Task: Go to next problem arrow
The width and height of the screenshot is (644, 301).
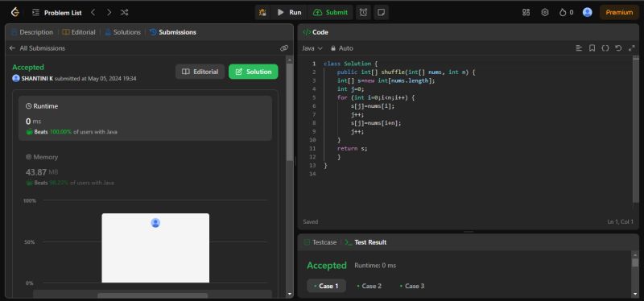Action: tap(109, 12)
